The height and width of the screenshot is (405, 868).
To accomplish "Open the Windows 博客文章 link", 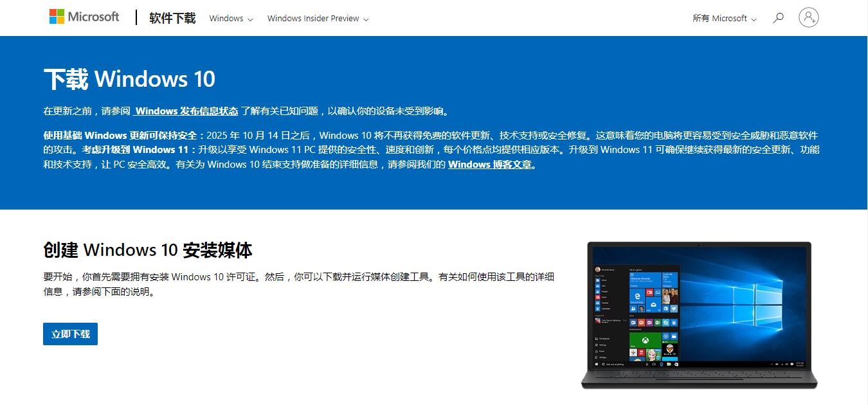I will pos(490,165).
